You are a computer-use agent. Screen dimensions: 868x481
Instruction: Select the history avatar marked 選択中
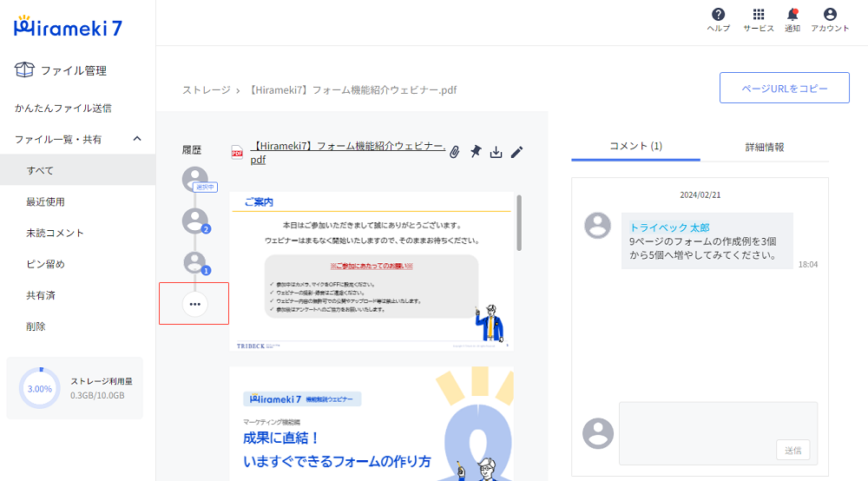(x=195, y=179)
